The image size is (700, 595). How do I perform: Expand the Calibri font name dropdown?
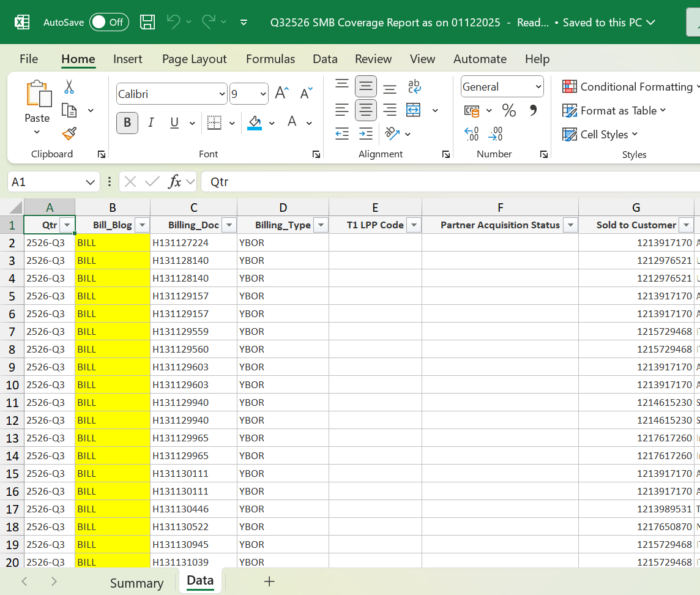click(222, 94)
